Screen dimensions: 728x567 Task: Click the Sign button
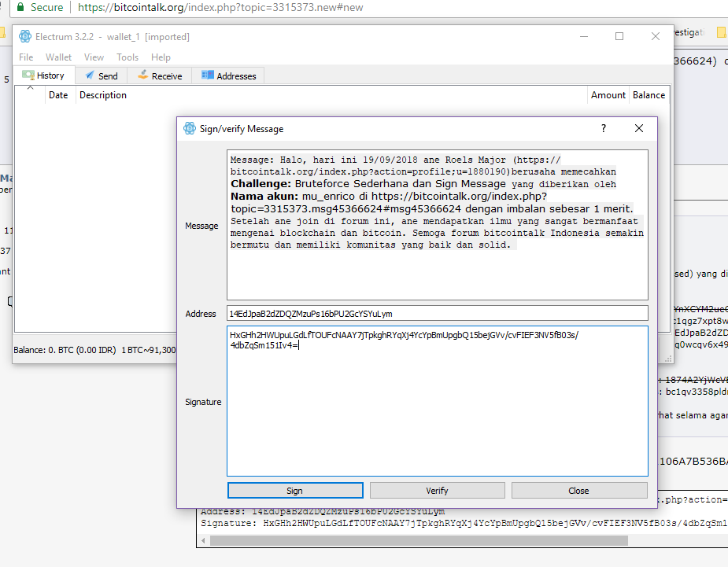295,491
